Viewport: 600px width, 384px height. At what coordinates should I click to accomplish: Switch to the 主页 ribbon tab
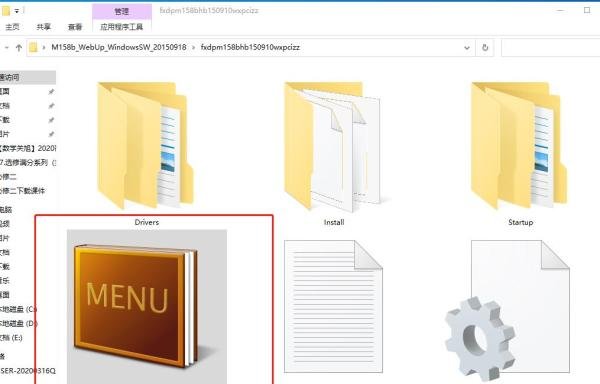(12, 27)
